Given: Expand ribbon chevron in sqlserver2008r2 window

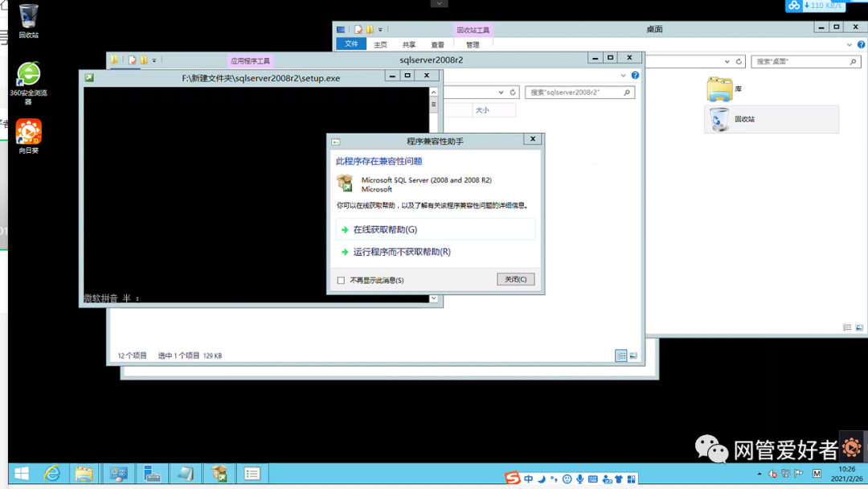Looking at the screenshot, I should (x=624, y=76).
